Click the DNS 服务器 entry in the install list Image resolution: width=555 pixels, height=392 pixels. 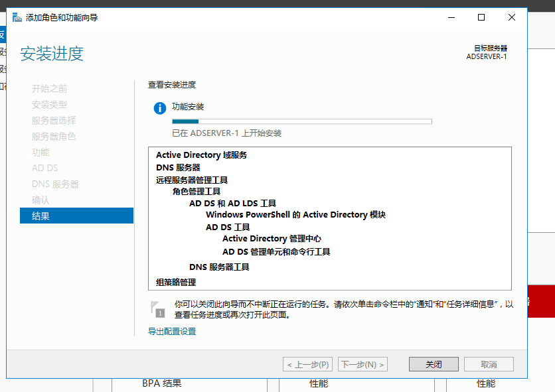(x=178, y=167)
